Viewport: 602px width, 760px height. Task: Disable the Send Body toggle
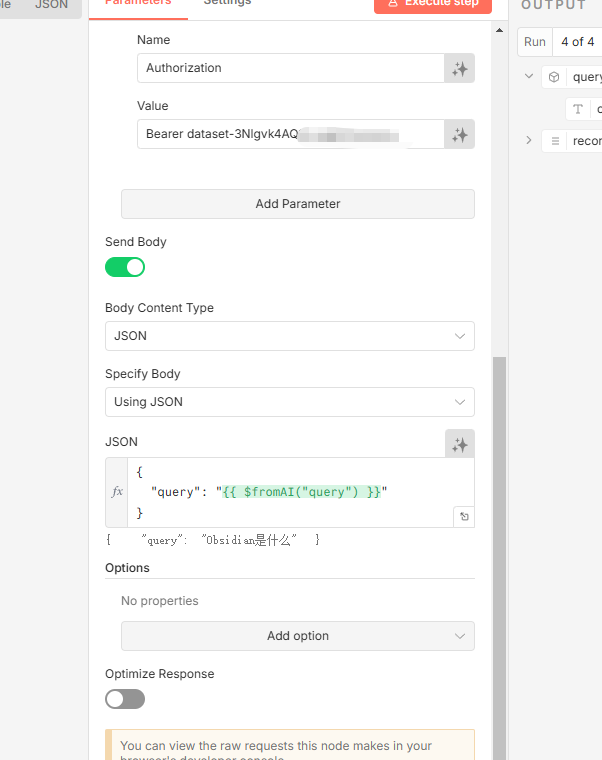coord(125,267)
